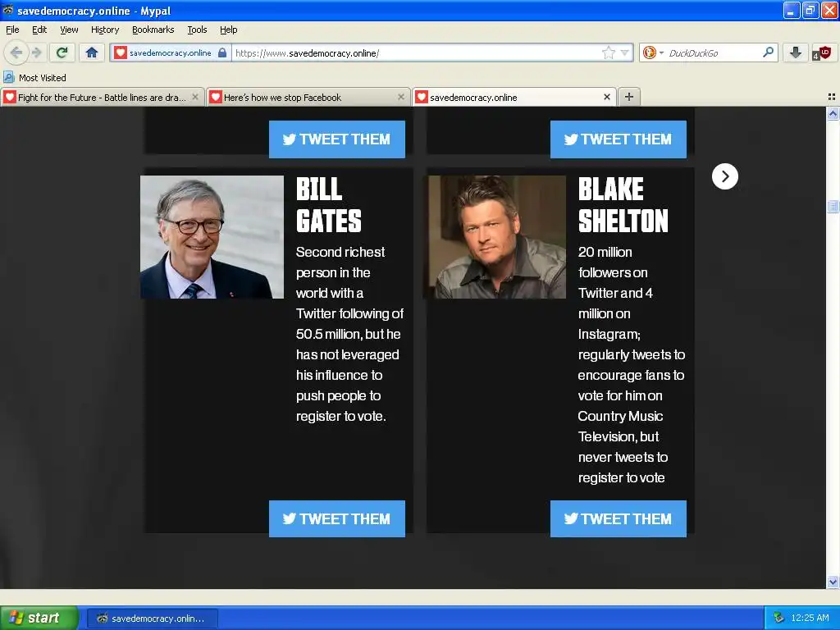Screen dimensions: 840x630
Task: Open the Most Visited bookmarks folder
Action: [35, 78]
